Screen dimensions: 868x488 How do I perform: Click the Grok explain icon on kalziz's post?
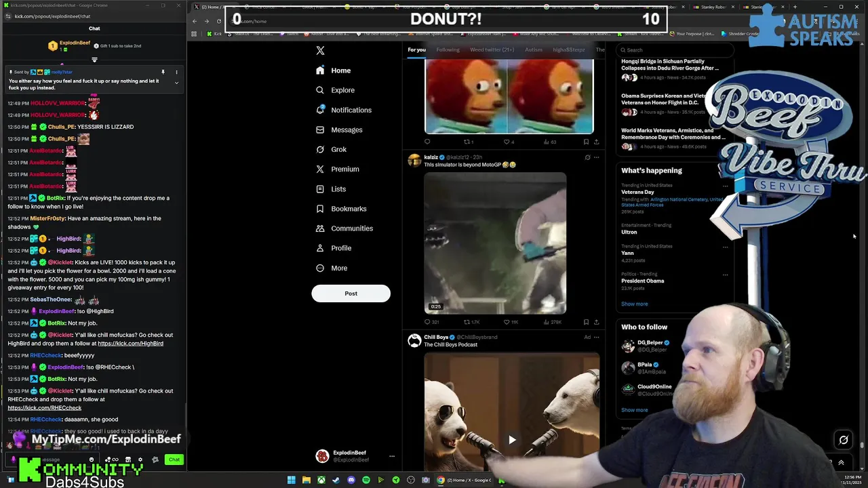click(587, 157)
